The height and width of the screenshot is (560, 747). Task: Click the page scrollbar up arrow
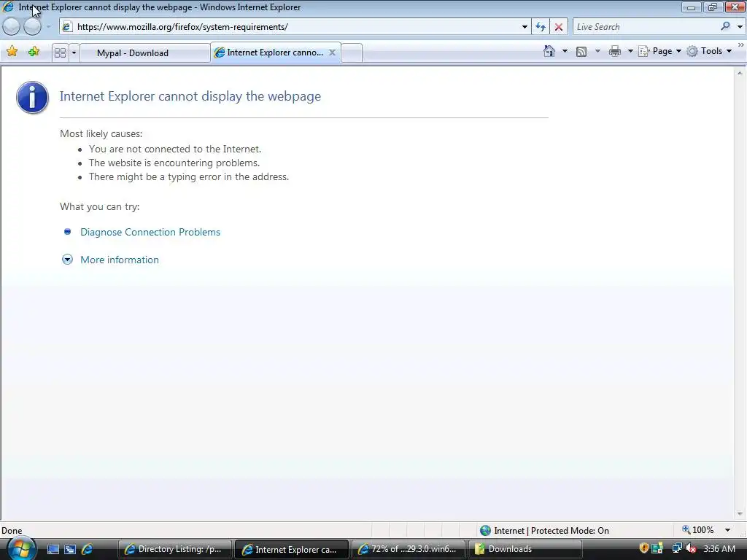pos(740,74)
